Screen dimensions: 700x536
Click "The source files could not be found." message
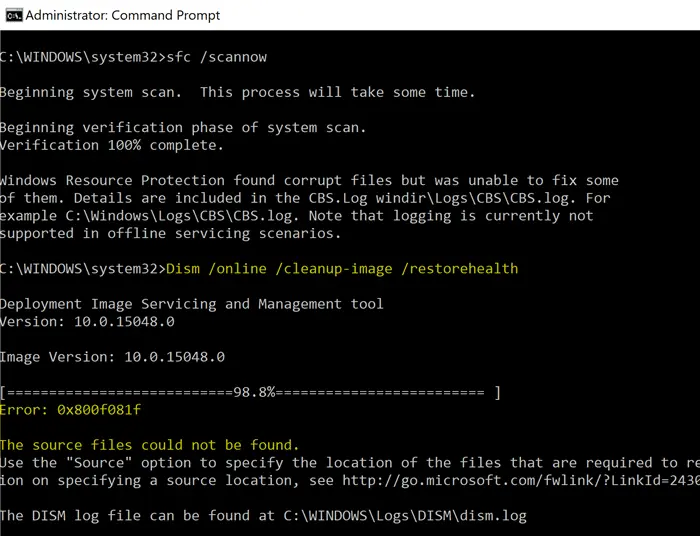[149, 445]
